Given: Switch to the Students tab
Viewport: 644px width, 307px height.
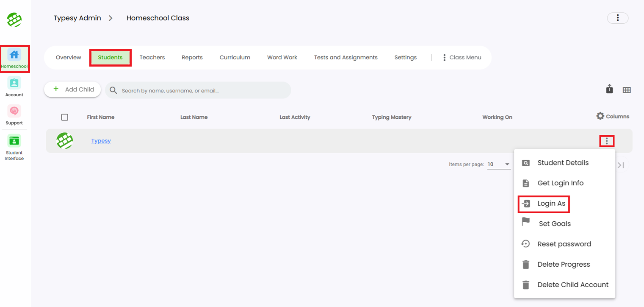Looking at the screenshot, I should 111,57.
